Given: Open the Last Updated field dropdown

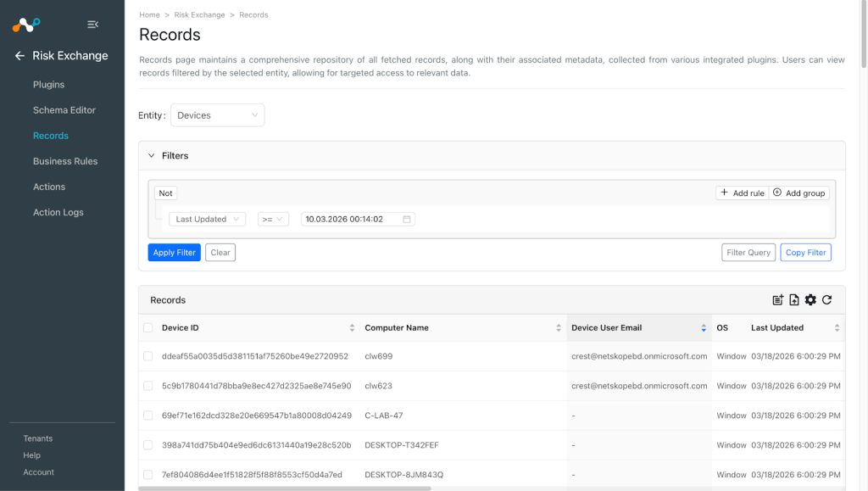Looking at the screenshot, I should point(207,219).
